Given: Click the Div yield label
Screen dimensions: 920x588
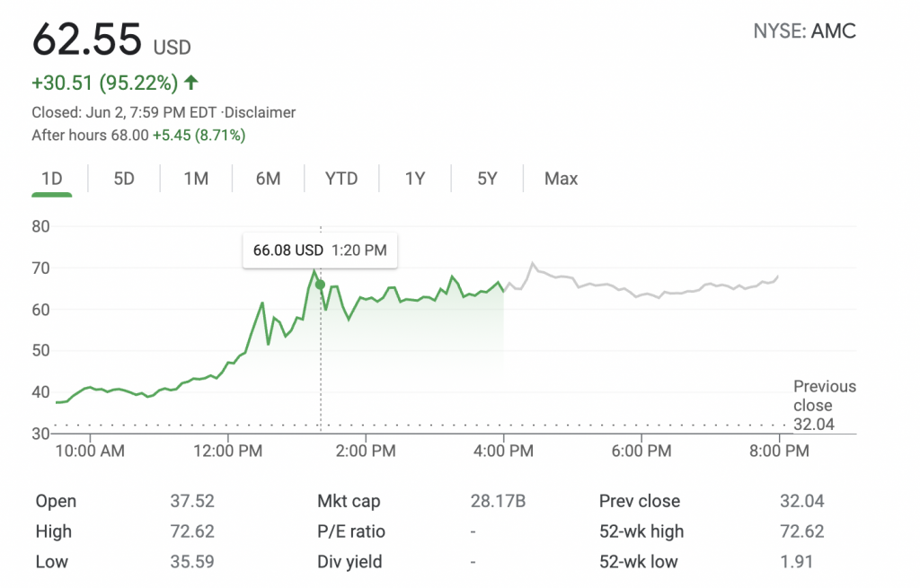Looking at the screenshot, I should pyautogui.click(x=349, y=562).
